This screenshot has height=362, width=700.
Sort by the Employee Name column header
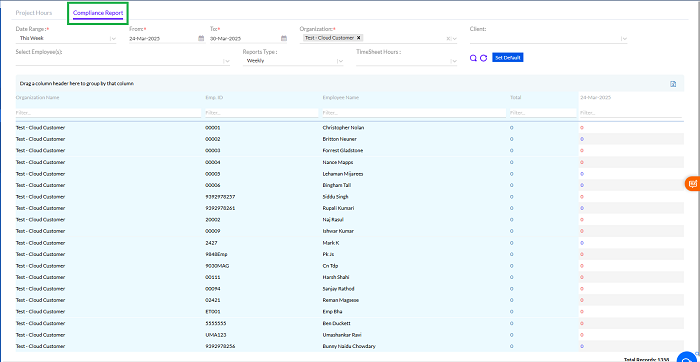pyautogui.click(x=340, y=97)
